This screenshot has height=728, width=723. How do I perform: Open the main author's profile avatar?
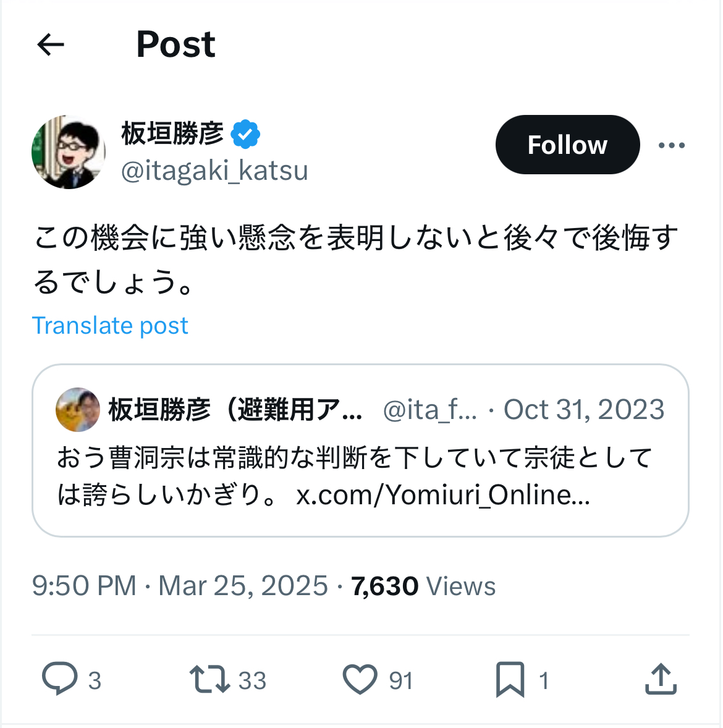coord(69,151)
